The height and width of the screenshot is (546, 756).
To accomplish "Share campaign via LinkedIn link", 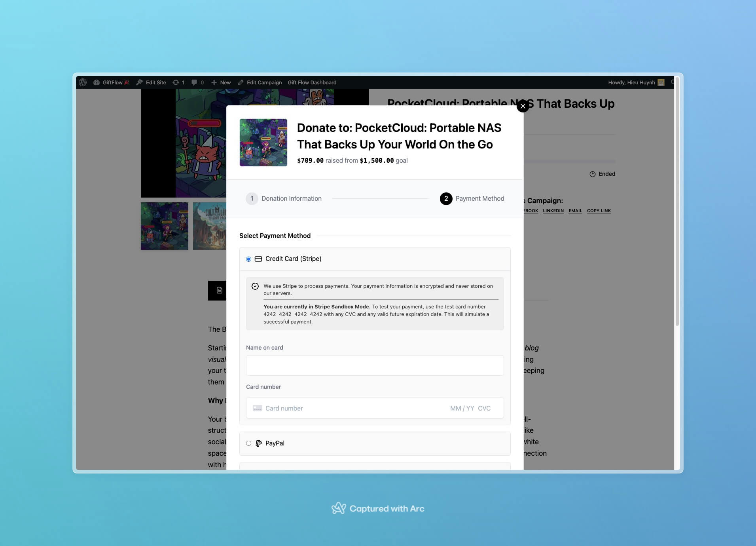I will 553,211.
